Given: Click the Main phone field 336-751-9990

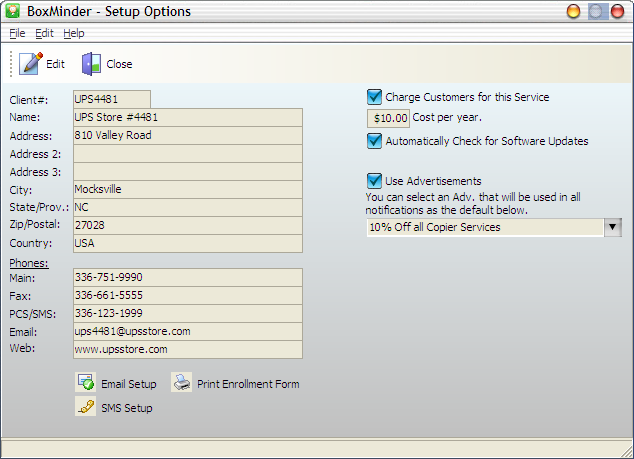Looking at the screenshot, I should coord(188,277).
